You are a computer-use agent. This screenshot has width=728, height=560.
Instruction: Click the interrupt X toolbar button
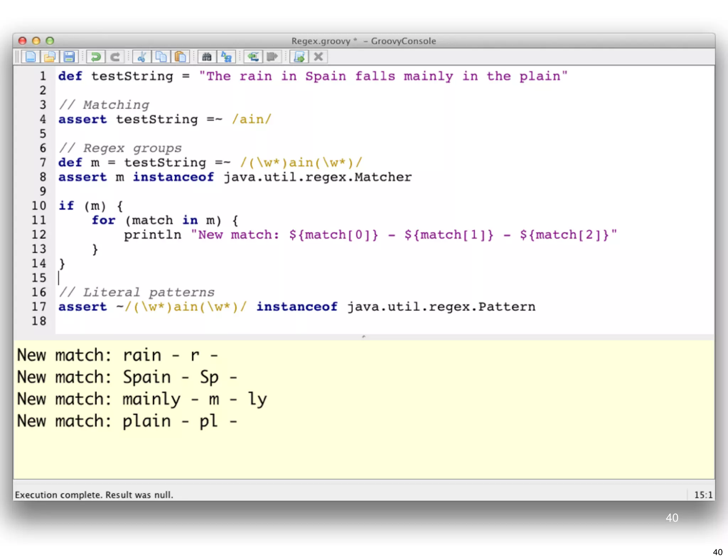click(318, 57)
